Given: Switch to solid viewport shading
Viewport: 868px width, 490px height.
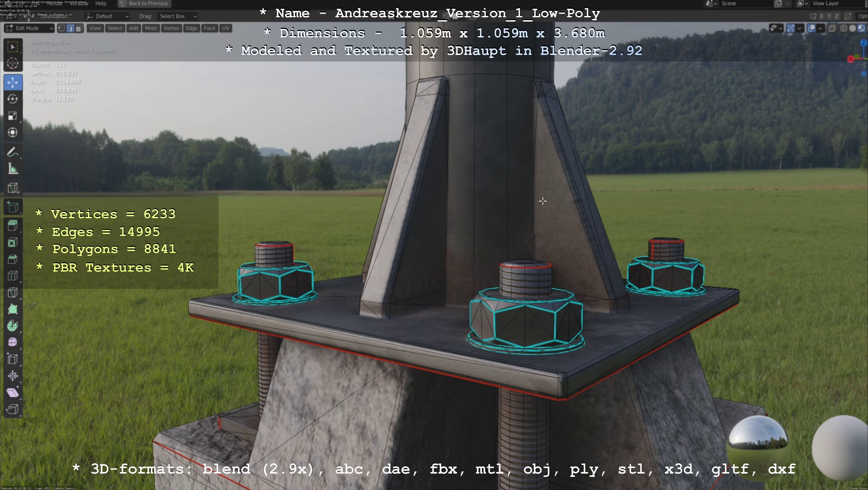Looking at the screenshot, I should [x=852, y=28].
